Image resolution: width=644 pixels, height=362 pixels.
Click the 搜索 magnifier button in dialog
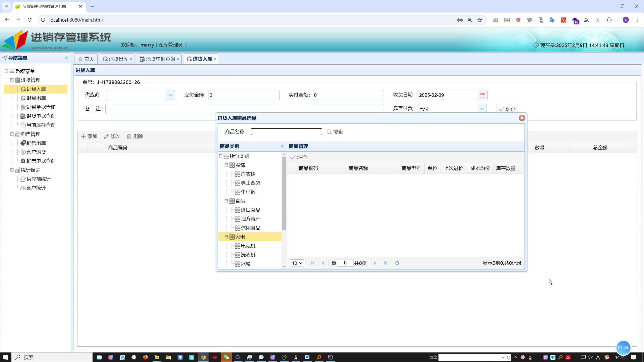click(335, 132)
